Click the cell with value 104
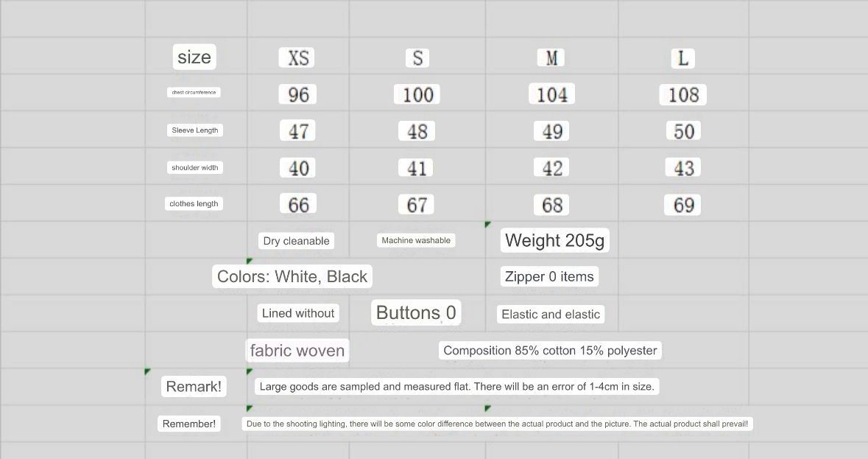 (x=552, y=94)
